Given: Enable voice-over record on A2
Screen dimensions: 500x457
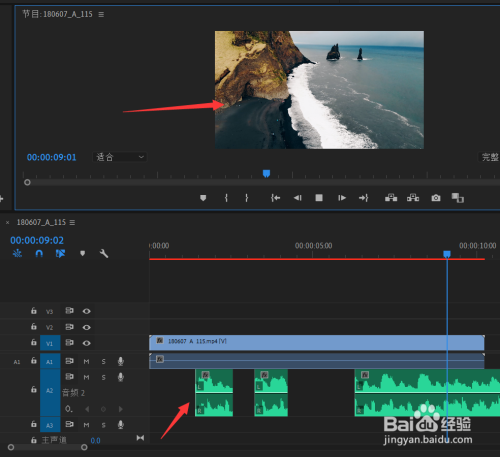Looking at the screenshot, I should (x=121, y=377).
